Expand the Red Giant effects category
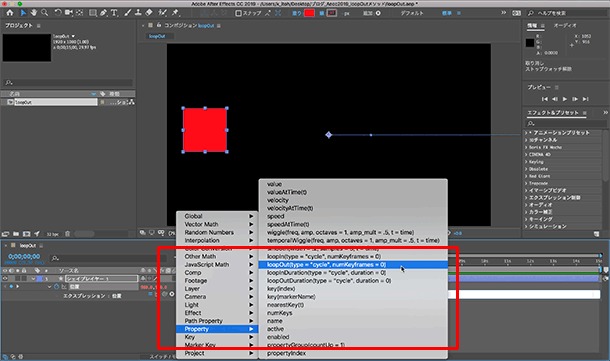Viewport: 610px width, 361px height. coord(526,176)
